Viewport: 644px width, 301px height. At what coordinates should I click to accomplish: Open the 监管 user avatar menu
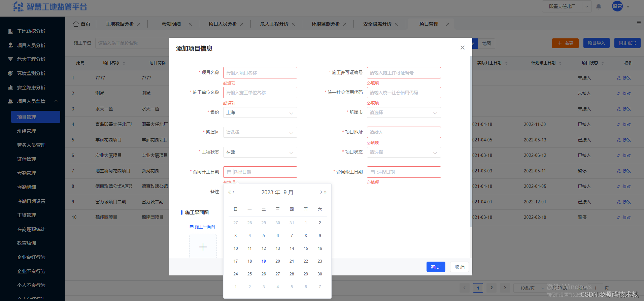point(617,6)
